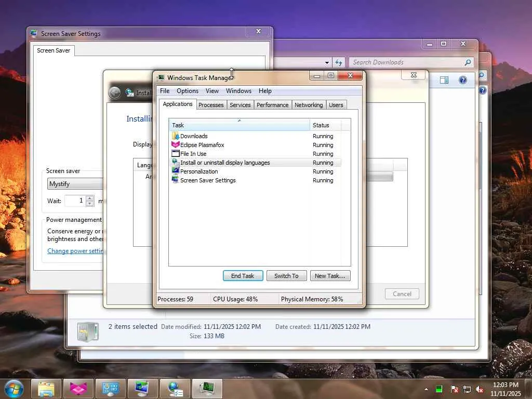Select the Personalization task
The height and width of the screenshot is (399, 532).
tap(255, 171)
